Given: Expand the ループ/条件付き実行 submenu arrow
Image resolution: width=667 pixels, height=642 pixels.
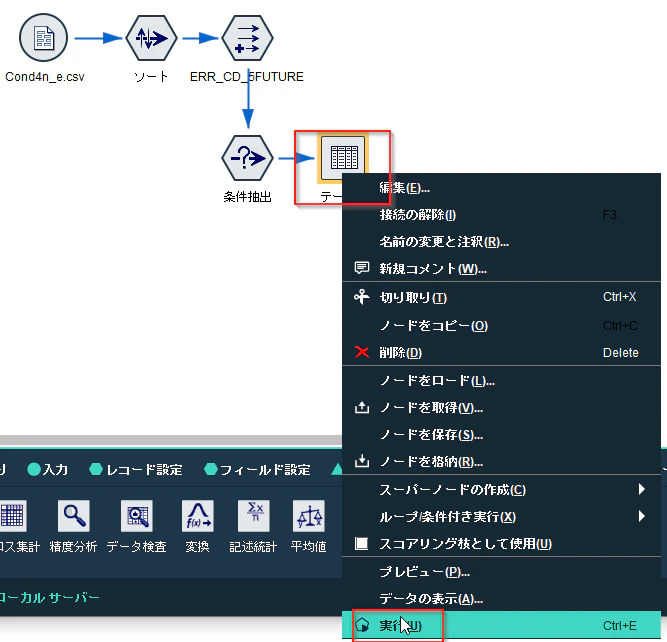Looking at the screenshot, I should pos(642,516).
